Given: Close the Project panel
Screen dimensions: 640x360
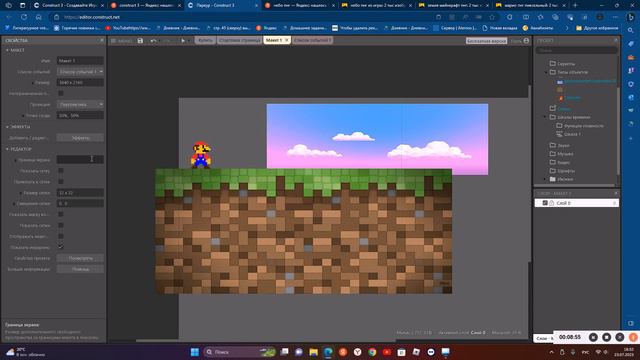Looking at the screenshot, I should [x=616, y=40].
